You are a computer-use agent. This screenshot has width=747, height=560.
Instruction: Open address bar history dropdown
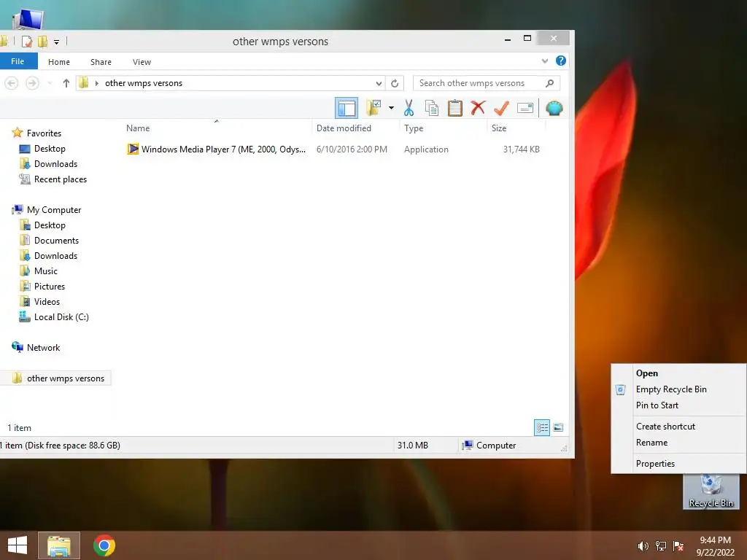point(379,83)
